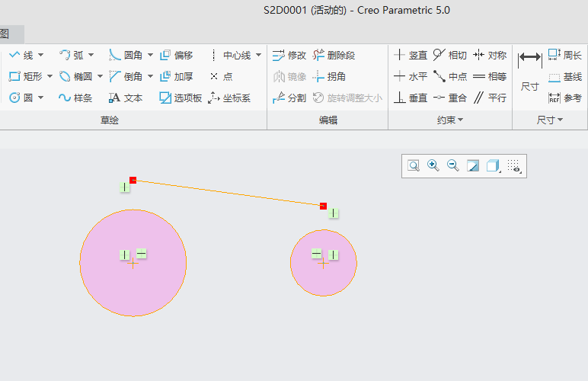Viewport: 588px width, 381px height.
Task: Open the Ellipse dropdown arrow
Action: [100, 76]
